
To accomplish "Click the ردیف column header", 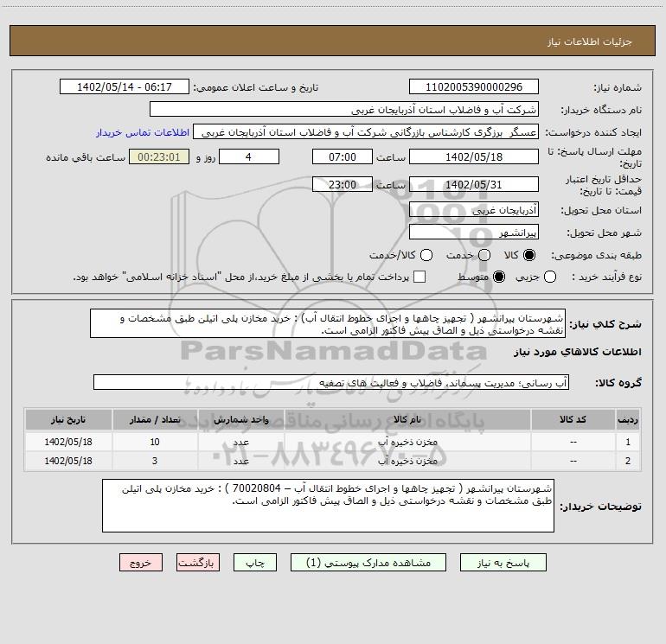I will point(628,420).
